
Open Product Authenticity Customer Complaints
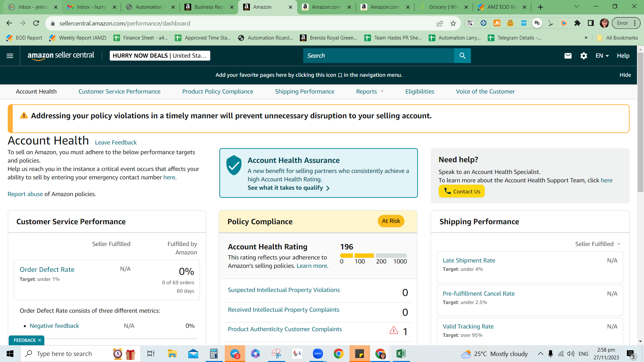coord(285,329)
